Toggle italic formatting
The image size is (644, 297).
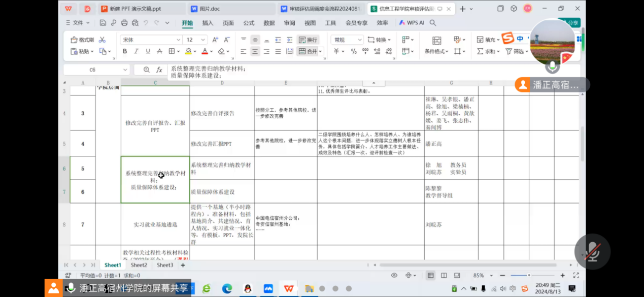136,51
